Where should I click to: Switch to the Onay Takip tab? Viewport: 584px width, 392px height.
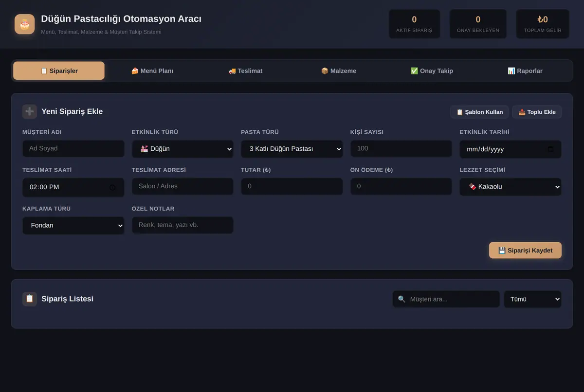coord(432,71)
